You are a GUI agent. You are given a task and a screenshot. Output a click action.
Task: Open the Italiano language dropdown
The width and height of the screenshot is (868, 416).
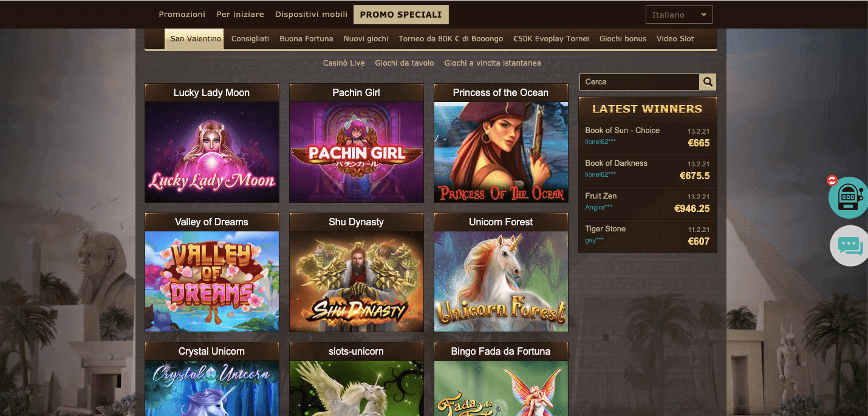point(678,14)
